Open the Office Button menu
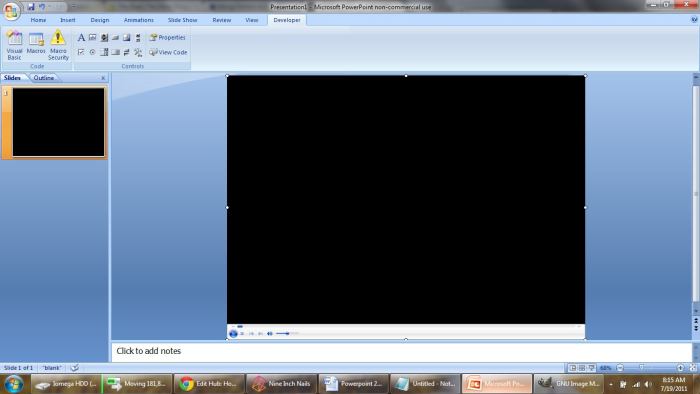The image size is (700, 394). point(12,11)
